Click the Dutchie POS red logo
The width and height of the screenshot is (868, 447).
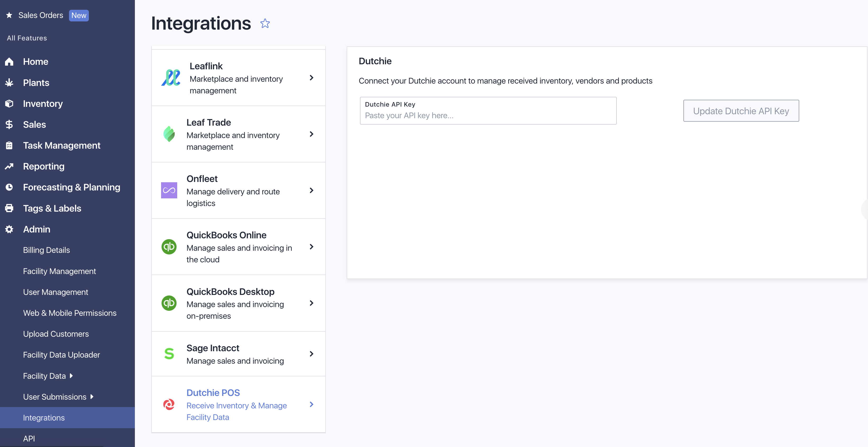(169, 404)
